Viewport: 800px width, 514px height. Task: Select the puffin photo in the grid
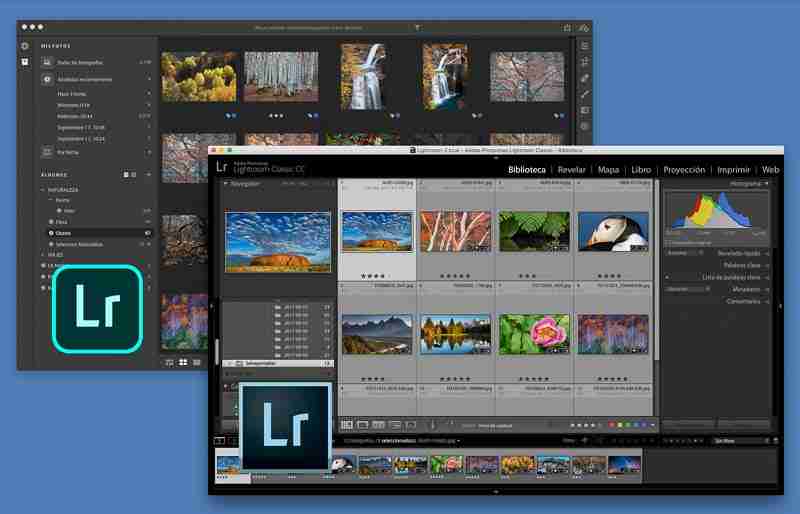click(x=613, y=232)
